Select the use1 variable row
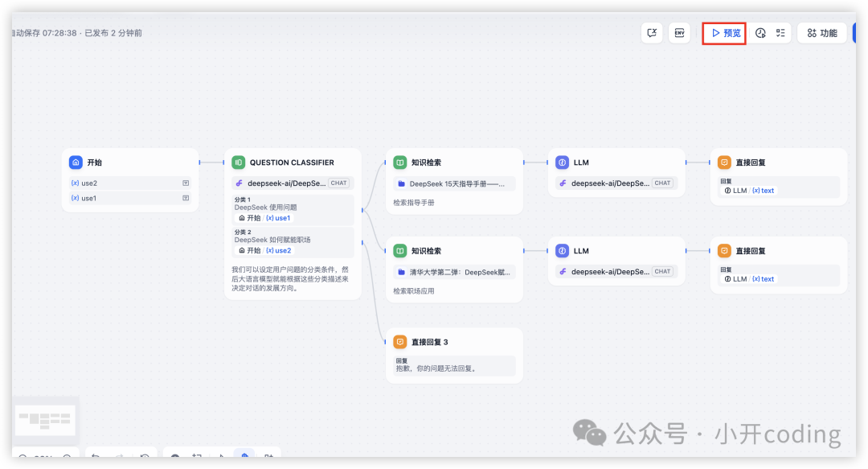Viewport: 868px width, 469px height. (130, 198)
